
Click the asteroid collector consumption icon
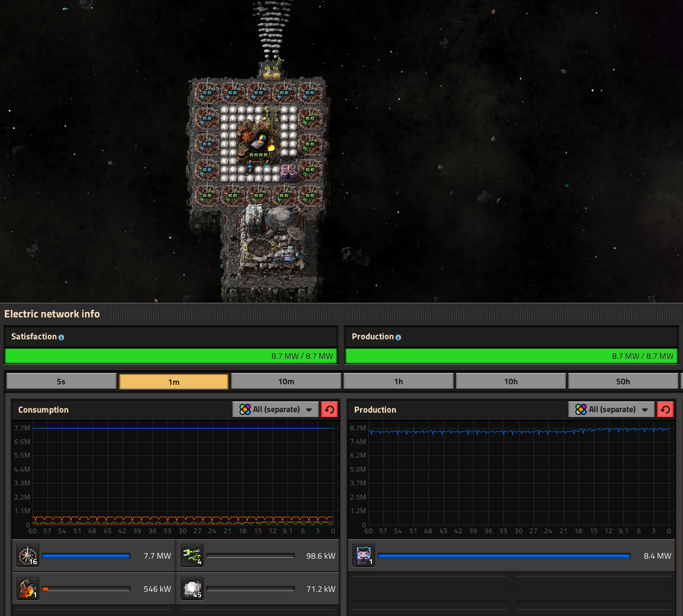(x=28, y=556)
